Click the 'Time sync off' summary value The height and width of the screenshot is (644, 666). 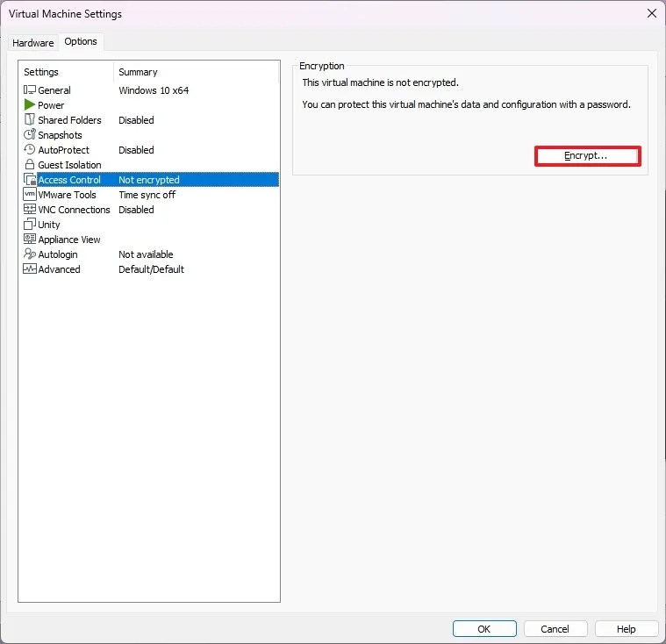pyautogui.click(x=147, y=195)
